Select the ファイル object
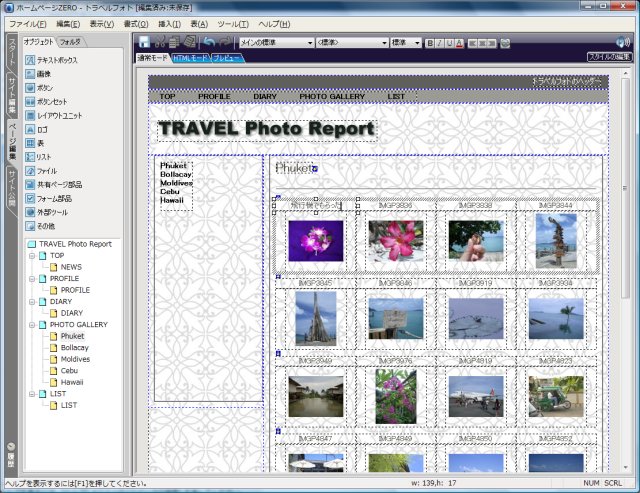 (41, 171)
